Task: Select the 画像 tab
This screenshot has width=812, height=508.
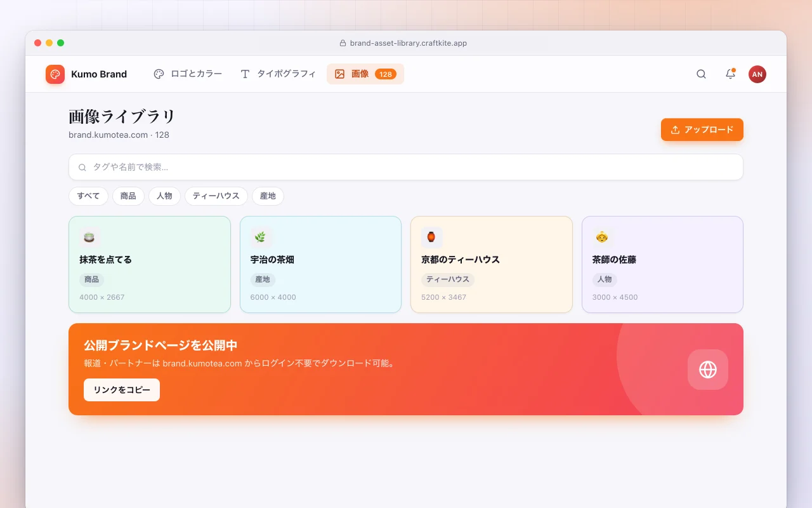Action: 365,74
